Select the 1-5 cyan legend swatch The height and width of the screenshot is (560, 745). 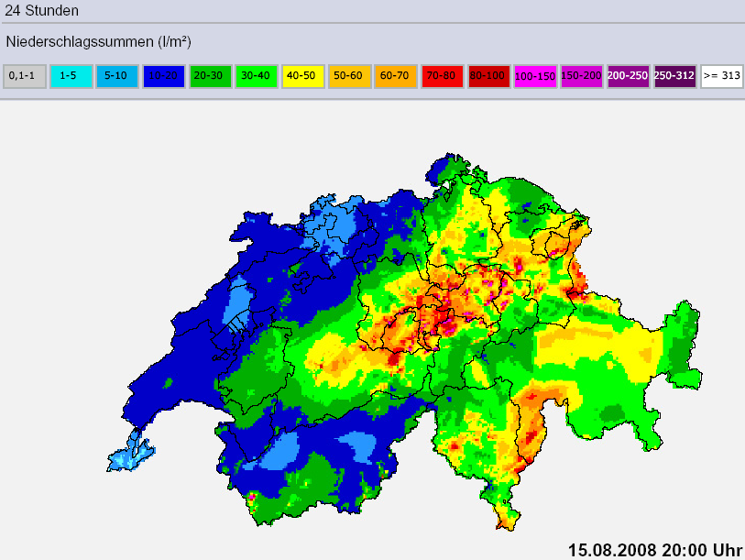[71, 76]
